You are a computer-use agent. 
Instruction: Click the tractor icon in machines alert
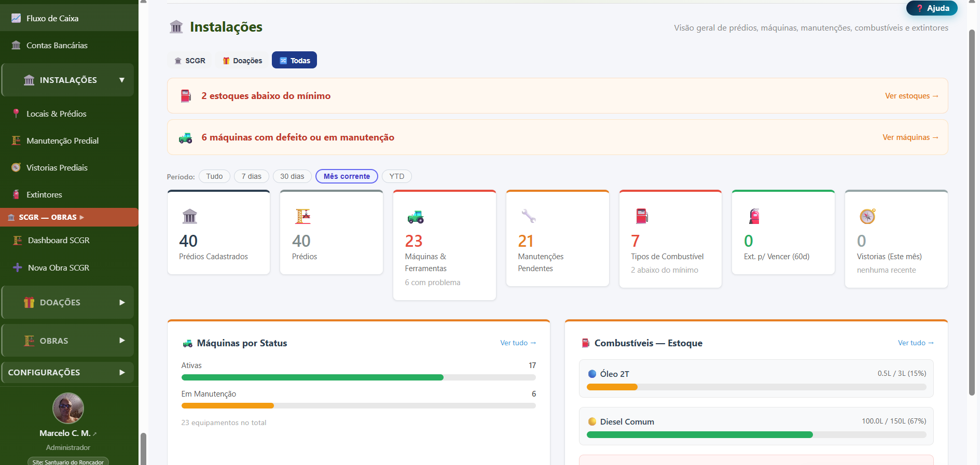pos(185,137)
